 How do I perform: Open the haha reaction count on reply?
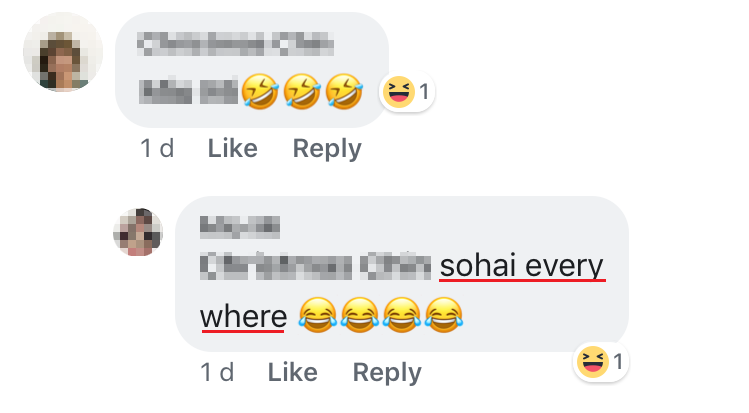pos(602,361)
